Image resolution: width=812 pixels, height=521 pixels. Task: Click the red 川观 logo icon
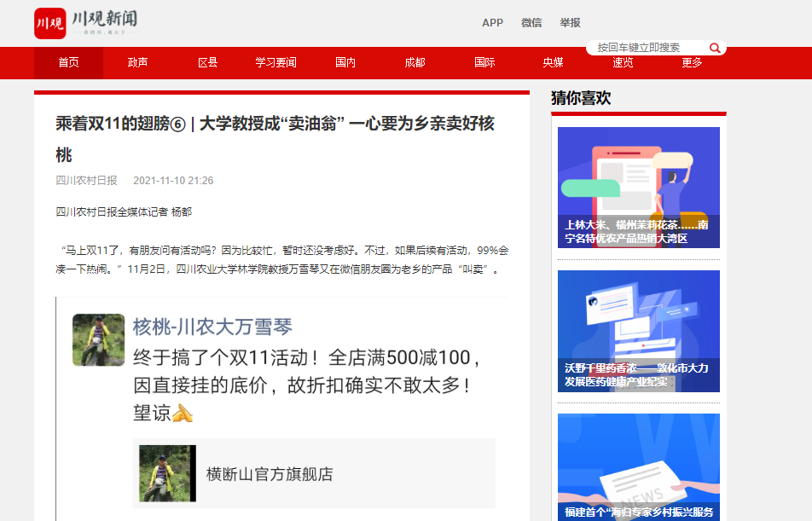tap(50, 23)
